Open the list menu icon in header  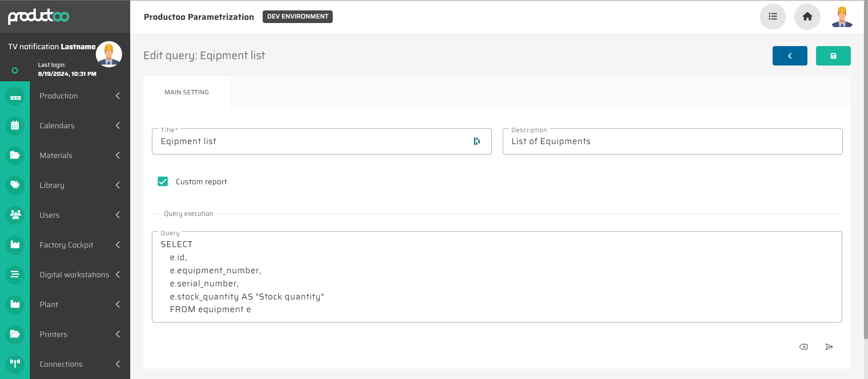(773, 17)
